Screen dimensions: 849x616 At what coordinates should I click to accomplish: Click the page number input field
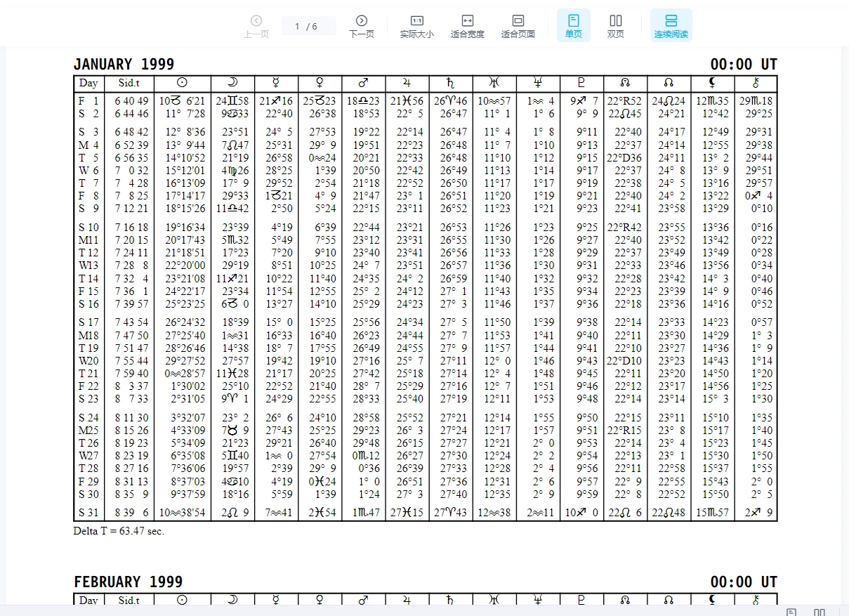(x=309, y=26)
